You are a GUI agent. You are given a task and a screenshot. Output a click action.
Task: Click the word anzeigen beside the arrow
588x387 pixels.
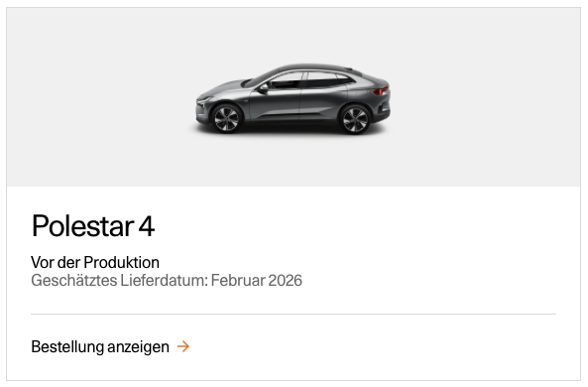[139, 347]
